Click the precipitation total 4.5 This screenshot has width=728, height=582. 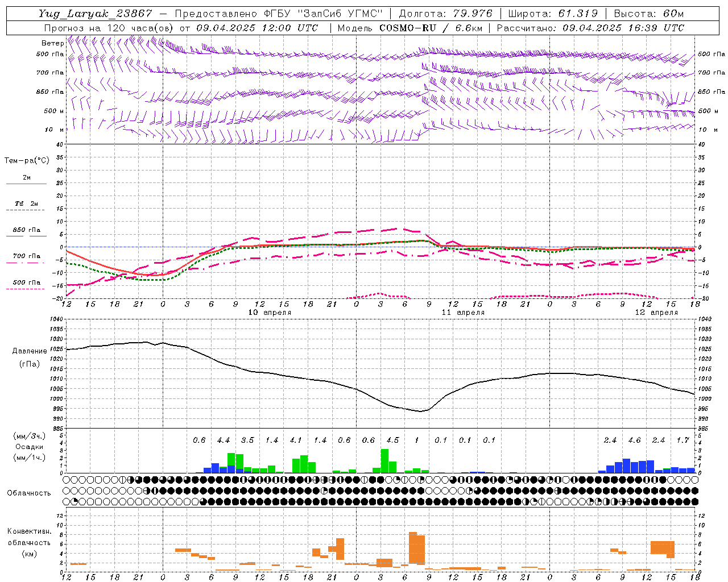(x=392, y=440)
